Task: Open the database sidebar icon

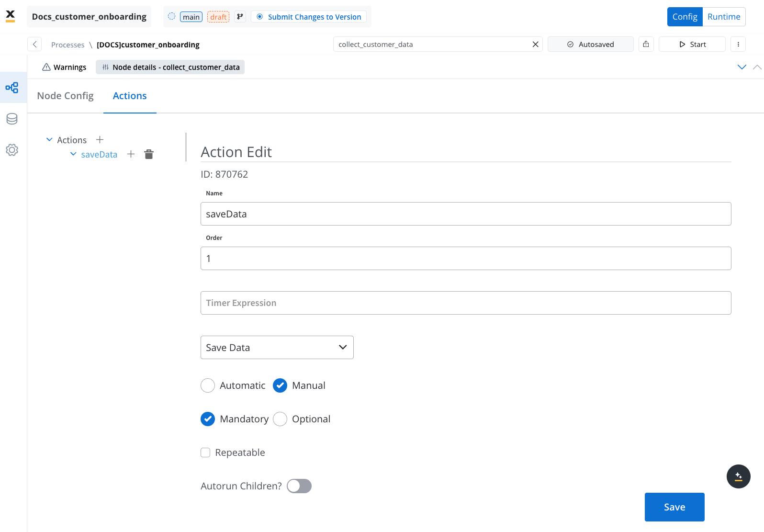Action: click(x=12, y=119)
